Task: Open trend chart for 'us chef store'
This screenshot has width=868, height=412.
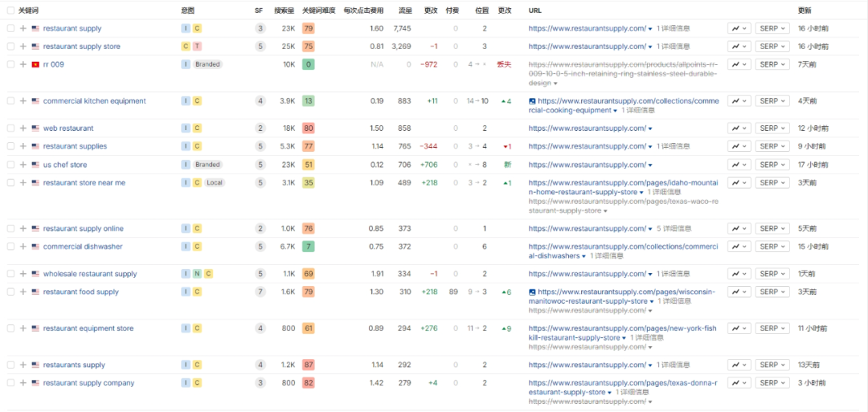Action: coord(739,165)
